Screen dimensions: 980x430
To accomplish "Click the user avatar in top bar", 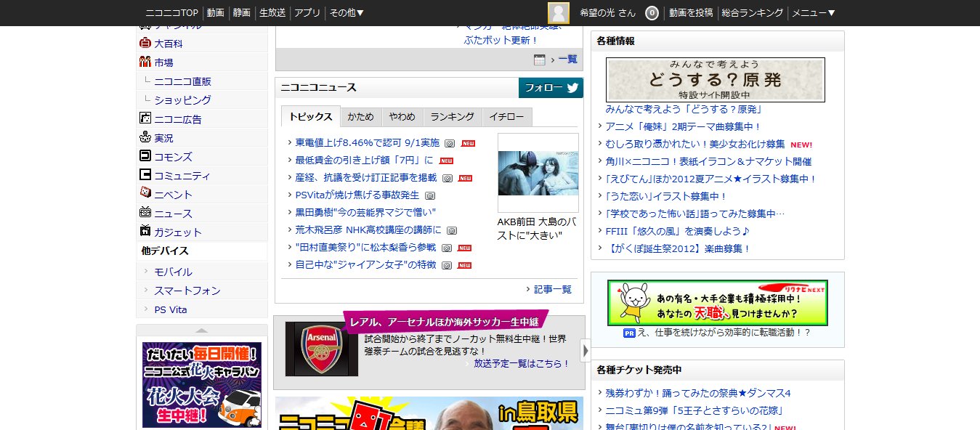I will pyautogui.click(x=558, y=13).
